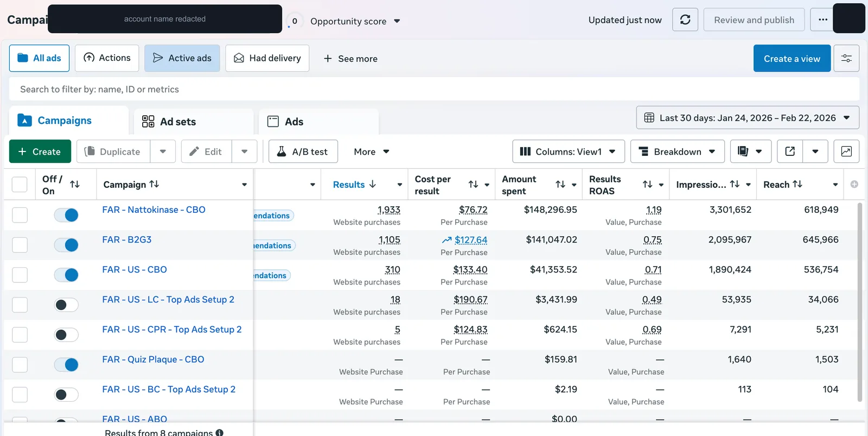
Task: Toggle off FAR - B2G3 campaign
Action: click(66, 245)
